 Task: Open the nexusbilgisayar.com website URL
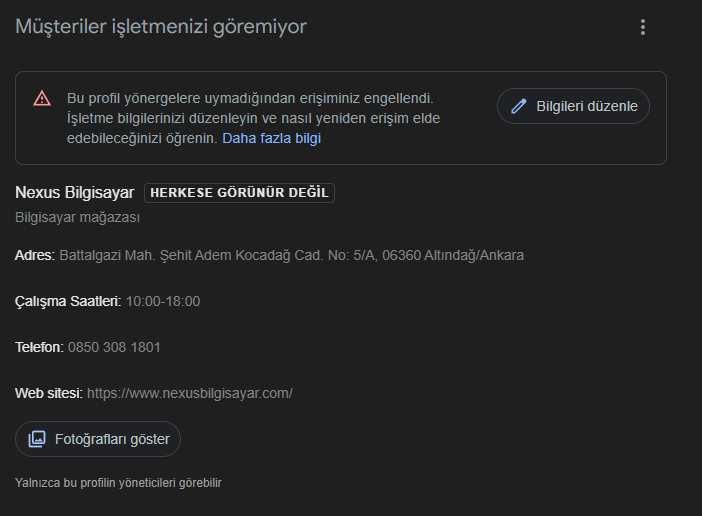[x=190, y=393]
